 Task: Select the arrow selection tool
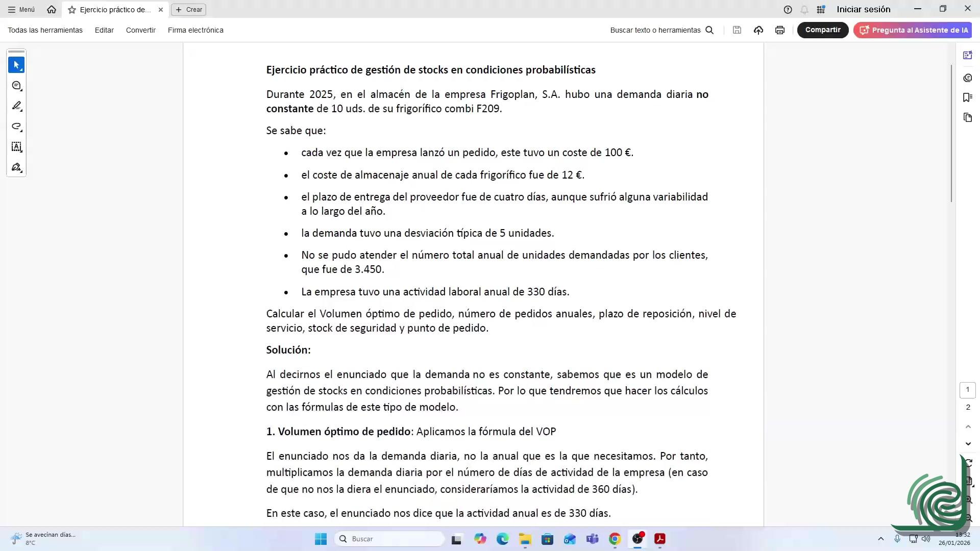pyautogui.click(x=16, y=65)
